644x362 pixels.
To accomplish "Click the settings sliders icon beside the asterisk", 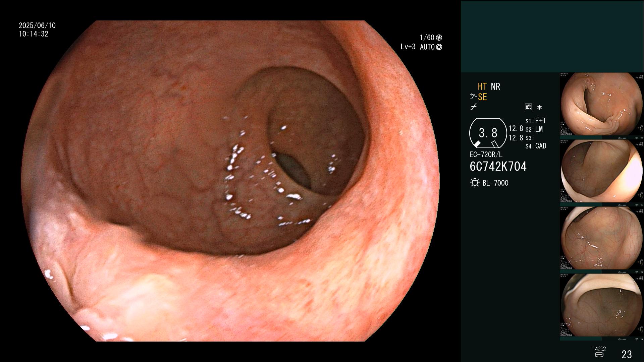I will 528,107.
